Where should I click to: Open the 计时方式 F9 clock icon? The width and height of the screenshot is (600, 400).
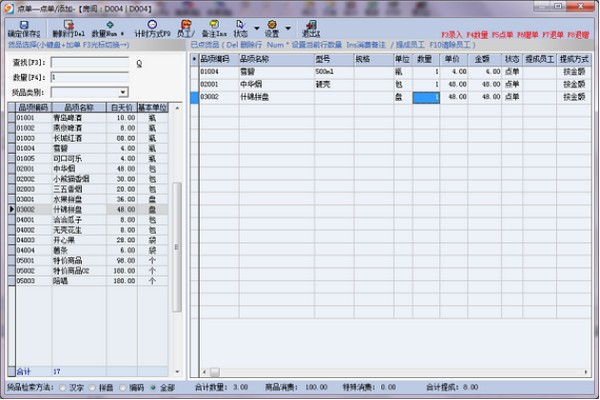pos(152,24)
